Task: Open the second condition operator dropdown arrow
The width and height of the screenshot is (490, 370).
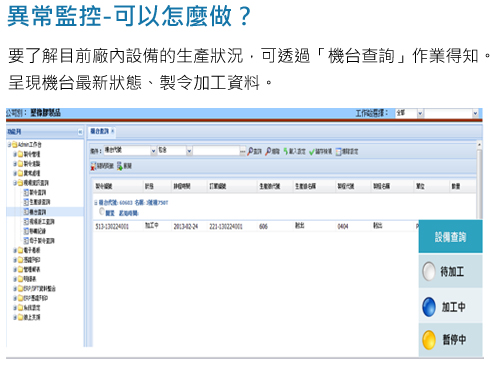Action: tap(189, 151)
